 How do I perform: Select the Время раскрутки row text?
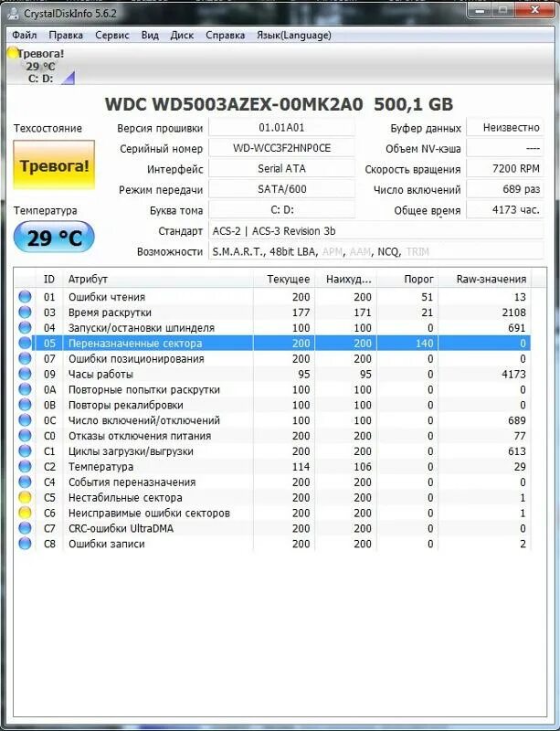click(x=110, y=313)
